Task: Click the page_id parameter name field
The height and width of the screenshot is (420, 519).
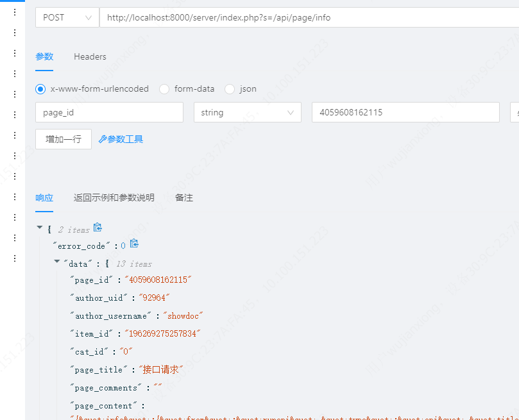Action: tap(109, 112)
